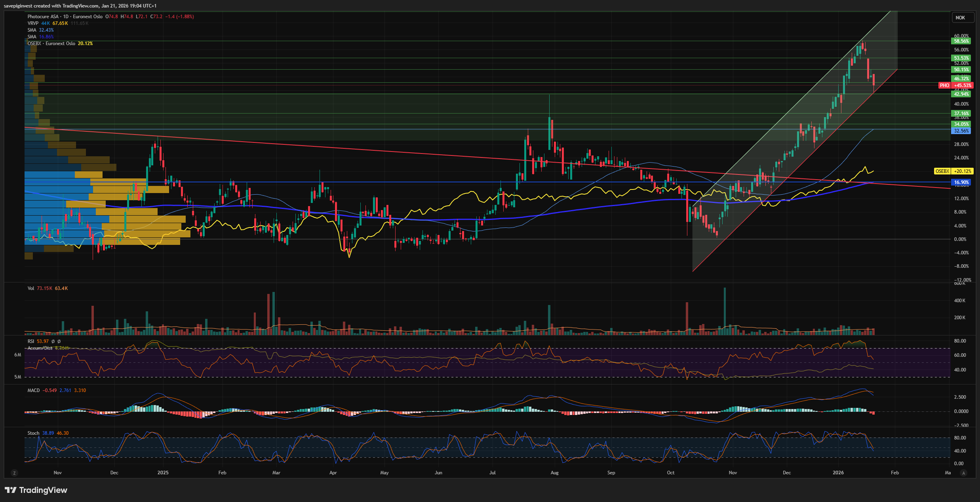Click the Z timezone button on time axis

pyautogui.click(x=15, y=473)
